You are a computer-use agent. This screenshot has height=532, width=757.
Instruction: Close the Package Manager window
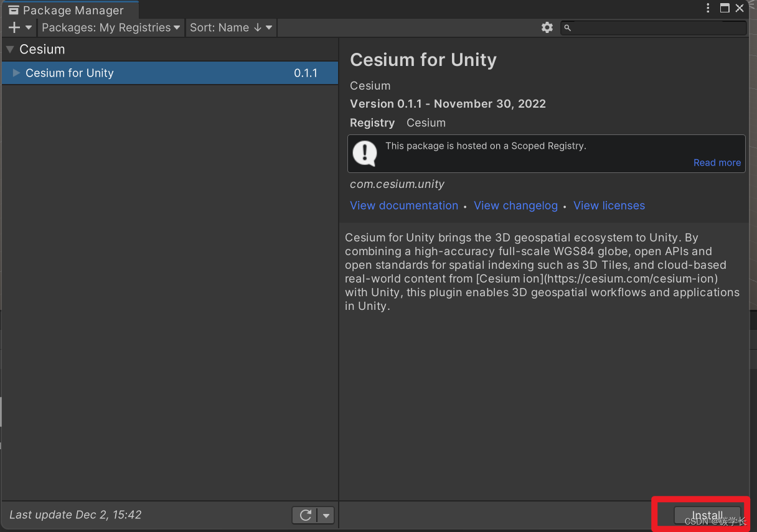(x=740, y=8)
